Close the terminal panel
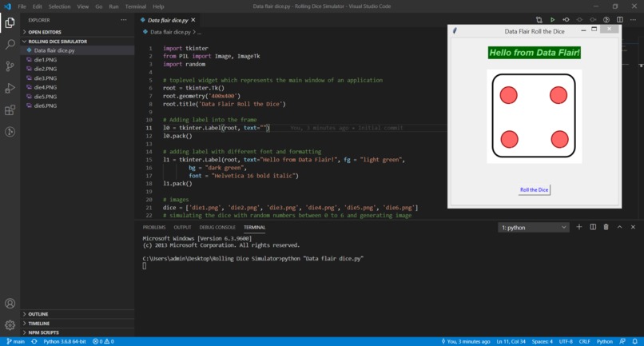The height and width of the screenshot is (346, 644). [633, 227]
